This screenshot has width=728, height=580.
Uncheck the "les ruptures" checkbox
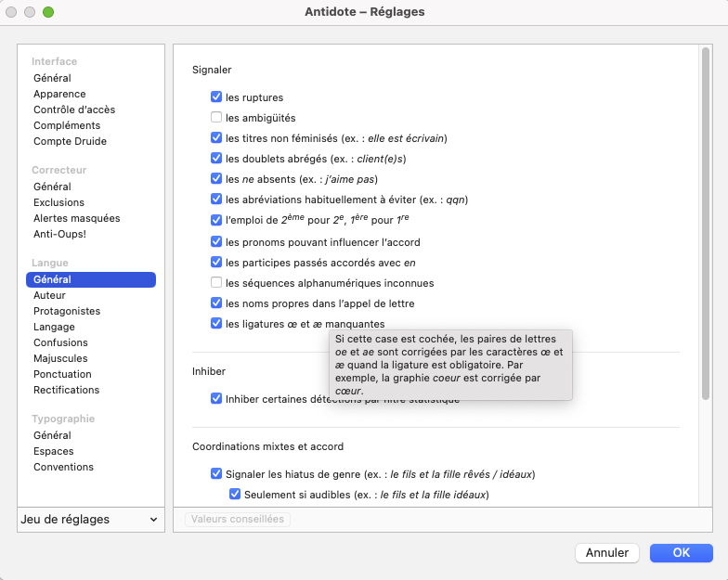tap(216, 97)
